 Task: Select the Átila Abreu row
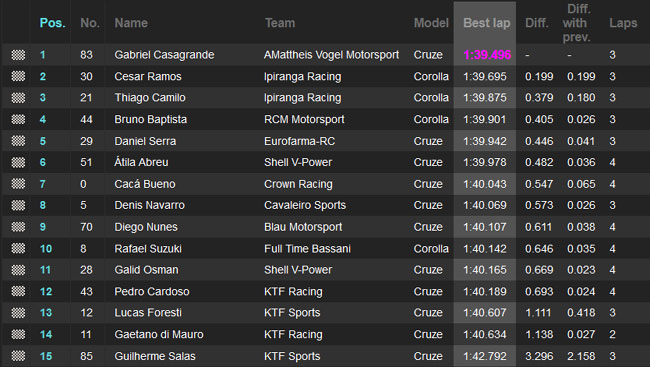(325, 162)
